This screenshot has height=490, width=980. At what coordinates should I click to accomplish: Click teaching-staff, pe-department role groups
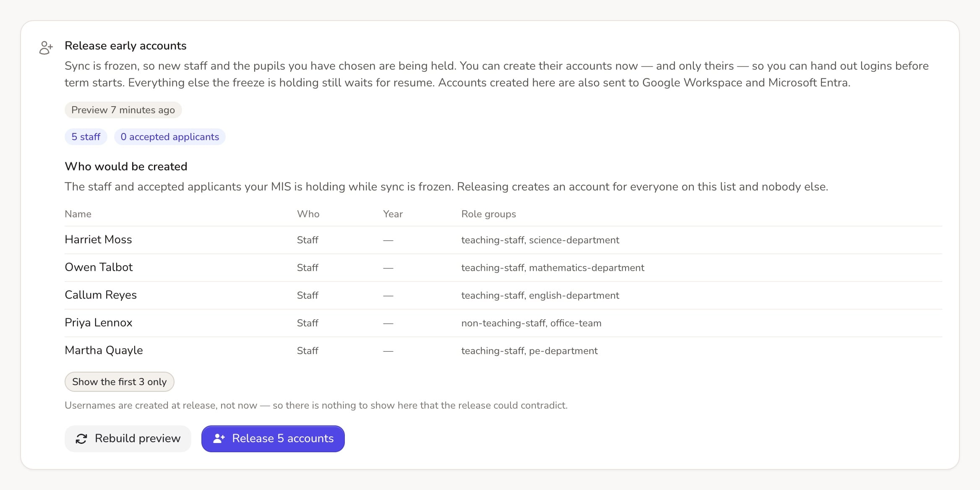[529, 351]
